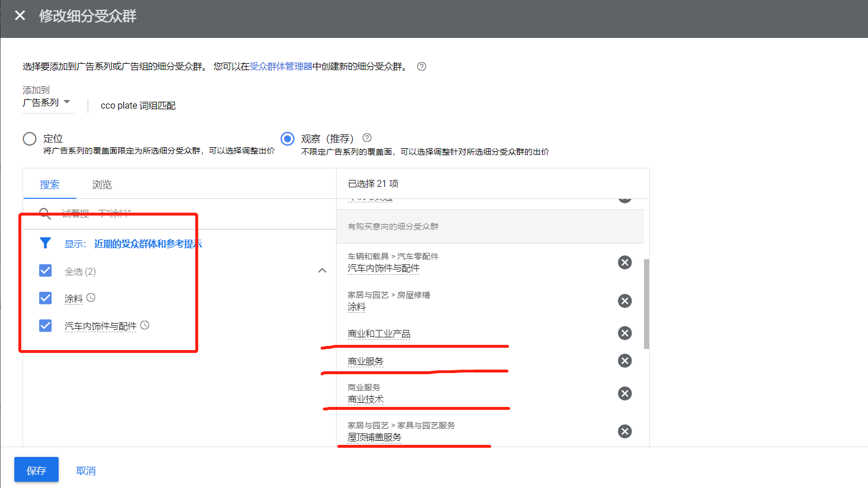Click 近期的受众群体和参考提示 filter link
This screenshot has width=868, height=488.
click(148, 244)
